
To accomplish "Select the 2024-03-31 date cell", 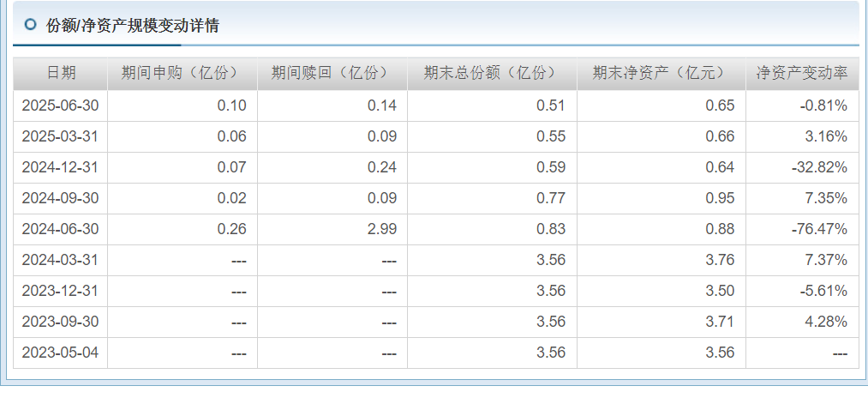I will (x=61, y=260).
